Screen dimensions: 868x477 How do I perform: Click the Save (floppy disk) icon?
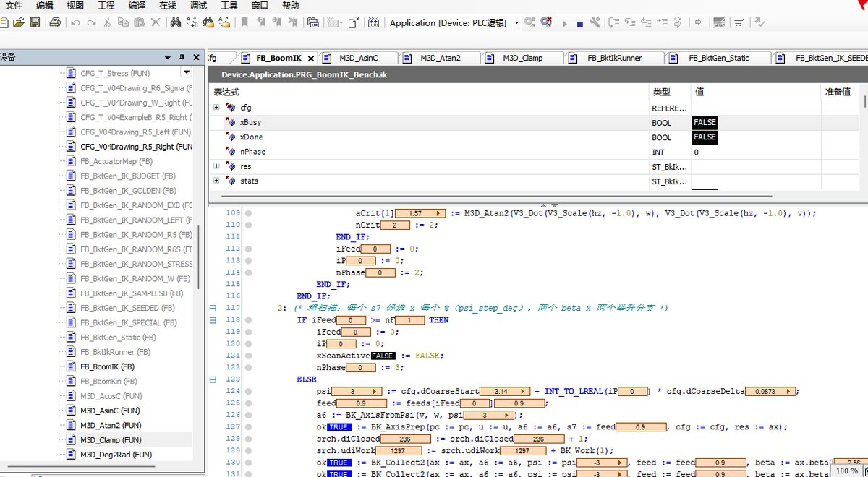click(35, 23)
